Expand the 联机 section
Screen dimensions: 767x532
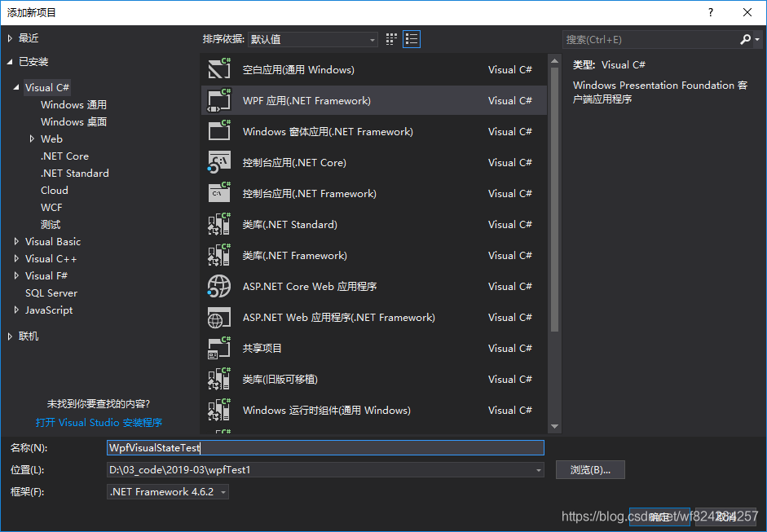pos(10,336)
